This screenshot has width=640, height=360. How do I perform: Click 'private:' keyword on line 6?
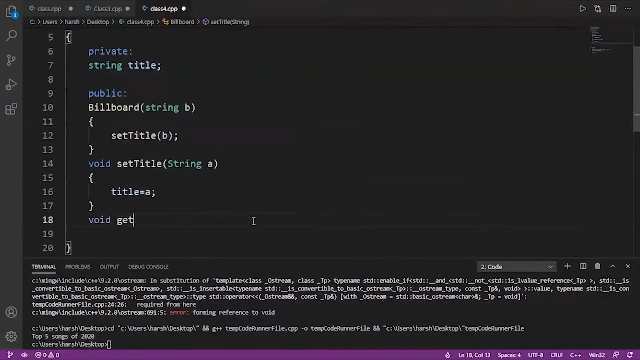pyautogui.click(x=110, y=51)
